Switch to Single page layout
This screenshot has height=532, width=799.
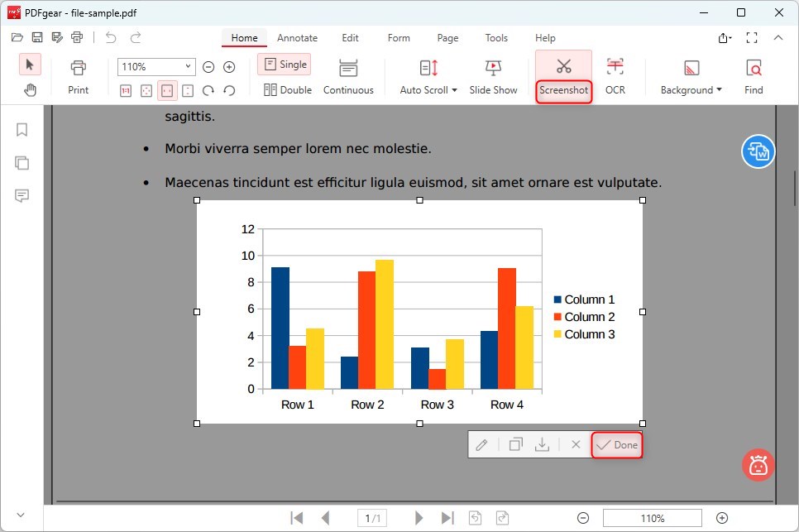[284, 64]
